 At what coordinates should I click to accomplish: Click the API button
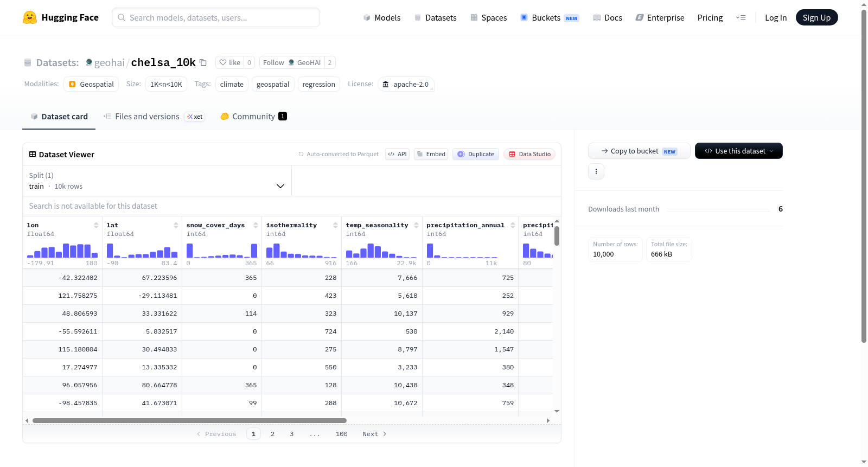click(x=397, y=154)
